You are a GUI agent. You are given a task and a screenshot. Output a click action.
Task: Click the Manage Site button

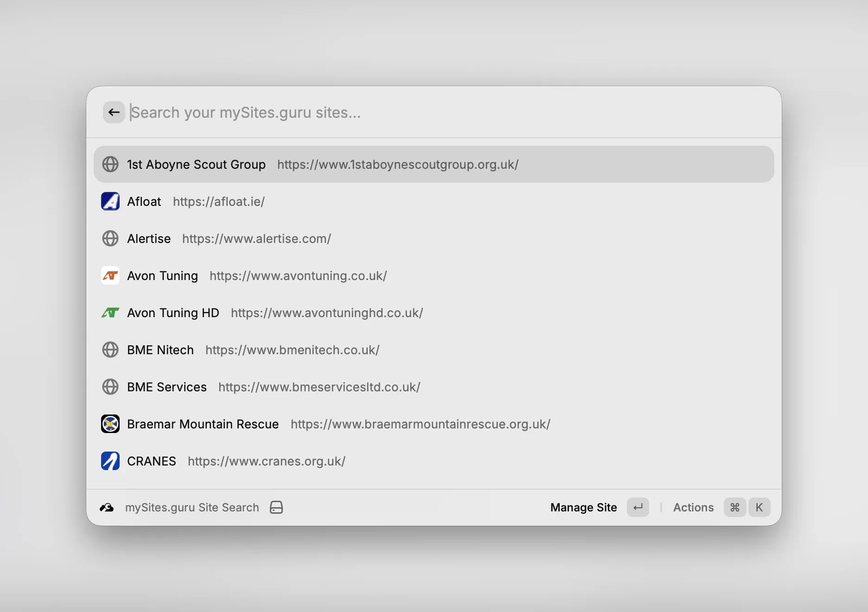pos(583,507)
